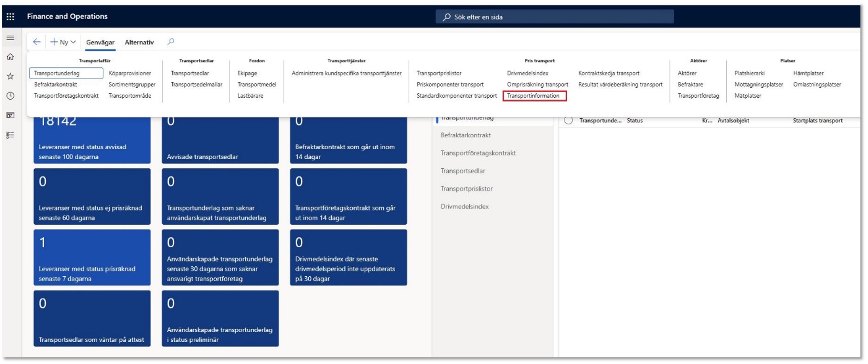Screen dimensions: 868x364
Task: Open Transportföretag
Action: 698,96
